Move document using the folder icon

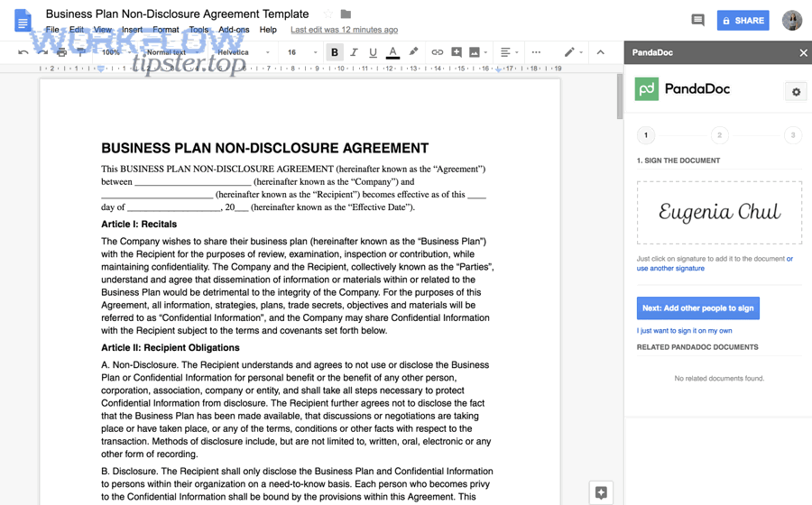coord(346,14)
